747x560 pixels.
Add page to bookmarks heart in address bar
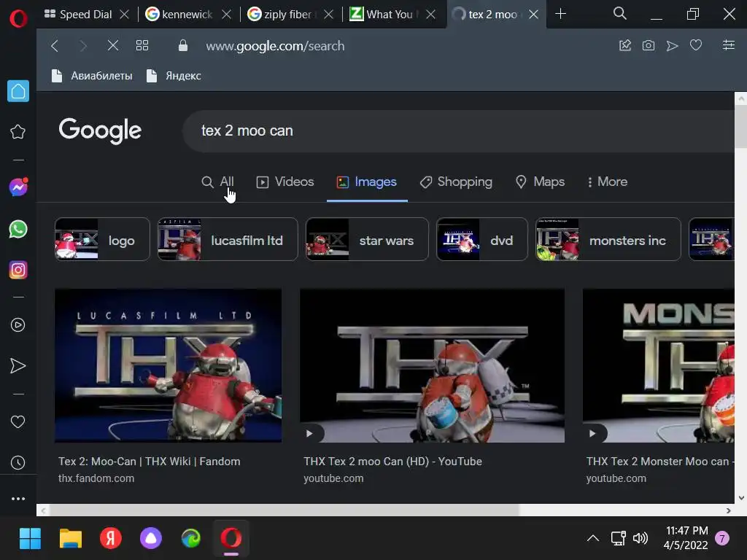[696, 46]
